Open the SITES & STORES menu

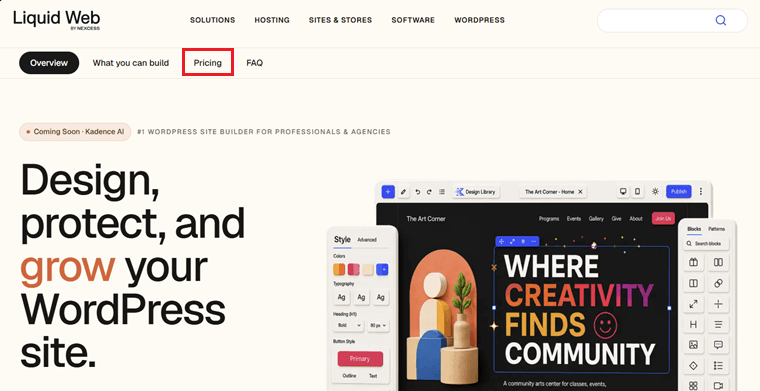point(340,20)
